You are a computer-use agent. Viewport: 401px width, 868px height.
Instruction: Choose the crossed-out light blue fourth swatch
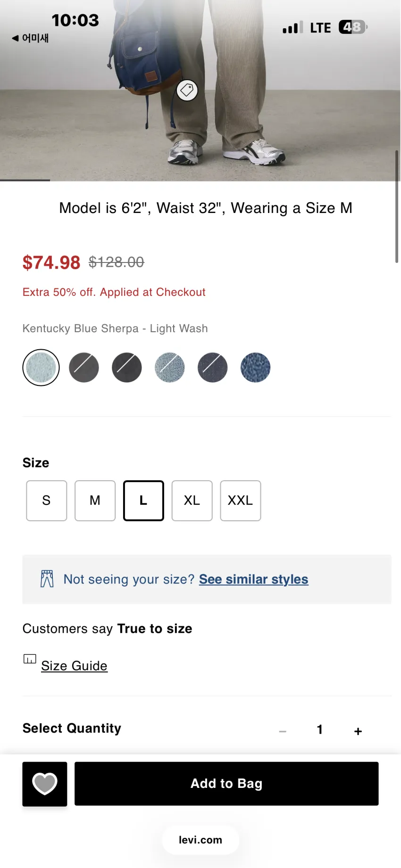click(x=170, y=368)
